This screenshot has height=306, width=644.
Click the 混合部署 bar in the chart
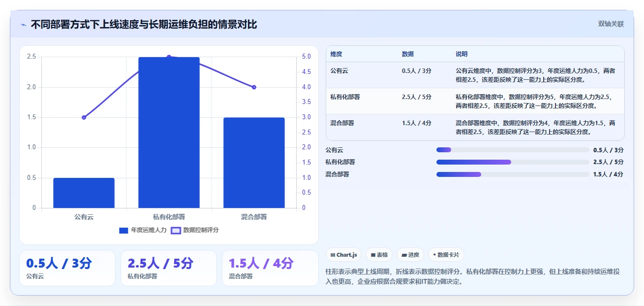(254, 163)
